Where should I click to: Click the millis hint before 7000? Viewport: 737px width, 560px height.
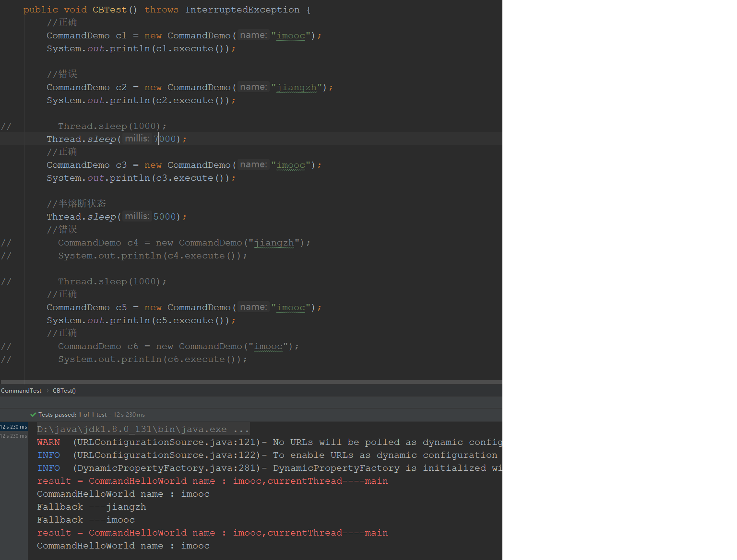point(137,139)
